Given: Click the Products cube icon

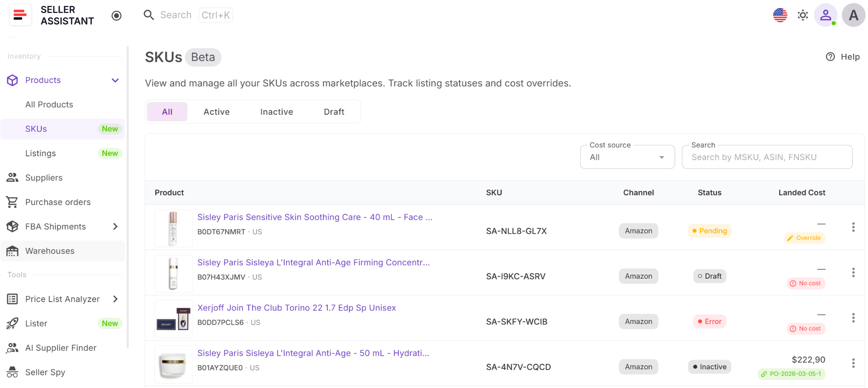Looking at the screenshot, I should [12, 80].
